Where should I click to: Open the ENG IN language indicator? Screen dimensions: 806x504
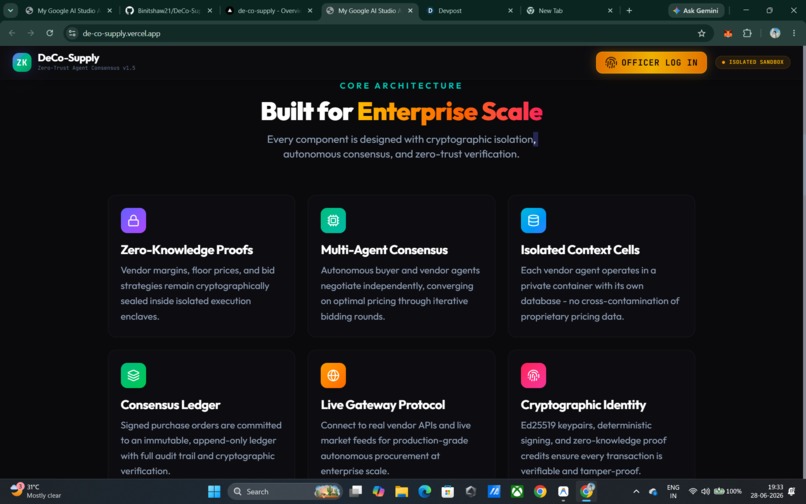673,492
